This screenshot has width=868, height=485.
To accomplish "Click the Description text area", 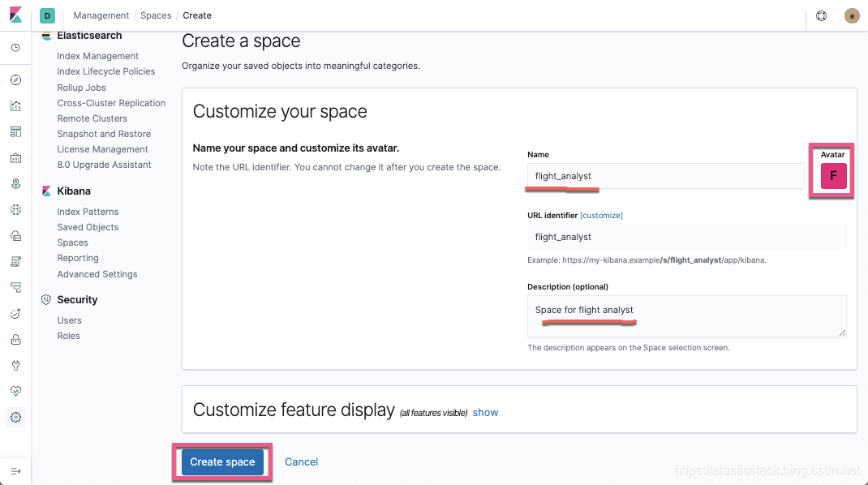I will pyautogui.click(x=686, y=316).
